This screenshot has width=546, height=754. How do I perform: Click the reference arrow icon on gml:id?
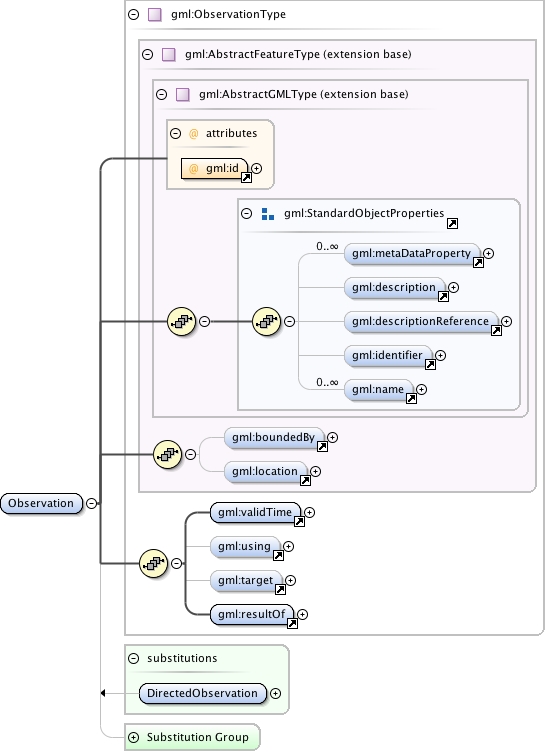pyautogui.click(x=246, y=177)
